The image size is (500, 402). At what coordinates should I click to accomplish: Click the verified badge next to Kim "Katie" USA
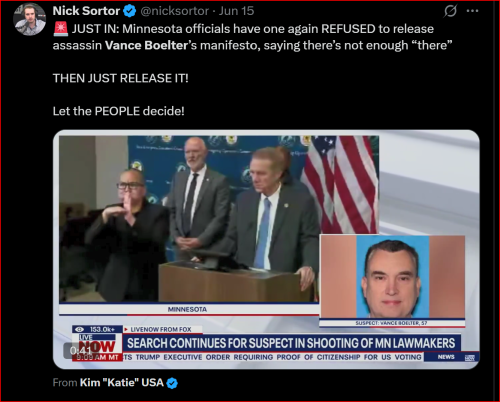tap(172, 383)
